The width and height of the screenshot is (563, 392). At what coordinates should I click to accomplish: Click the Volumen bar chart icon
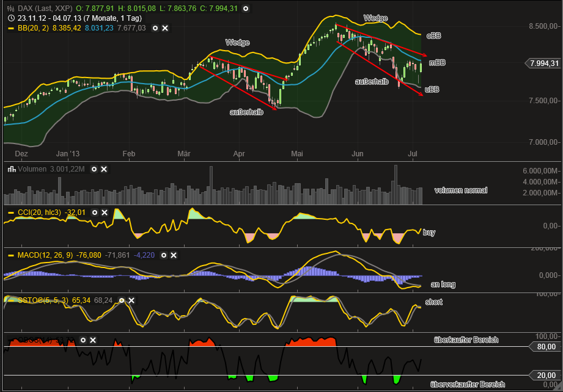(12, 169)
